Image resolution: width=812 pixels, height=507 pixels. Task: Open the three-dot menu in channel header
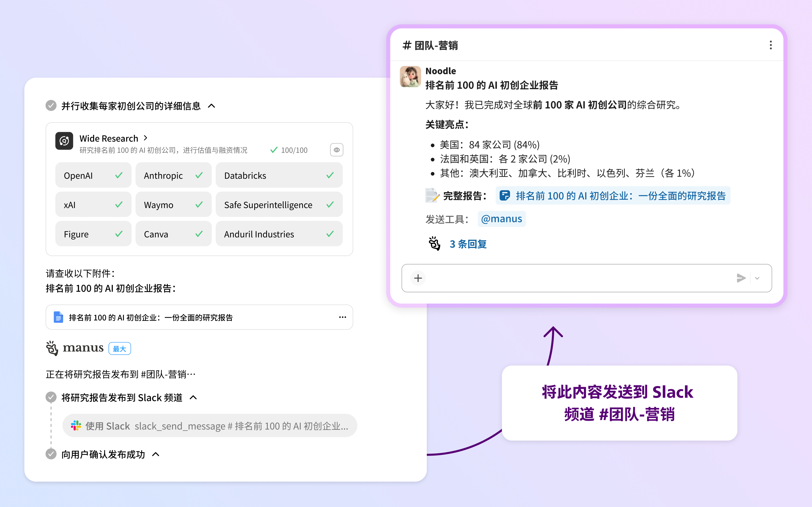(x=770, y=45)
